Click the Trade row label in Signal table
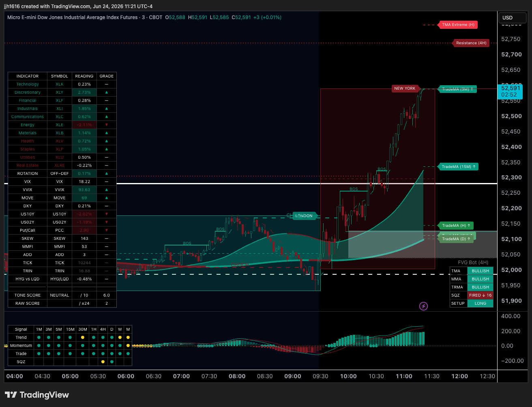 click(x=21, y=354)
